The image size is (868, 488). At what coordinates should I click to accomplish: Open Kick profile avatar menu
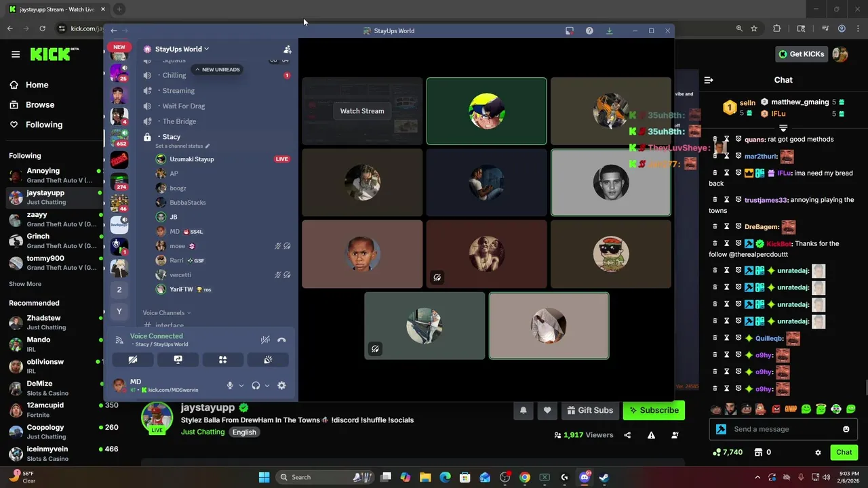[840, 54]
